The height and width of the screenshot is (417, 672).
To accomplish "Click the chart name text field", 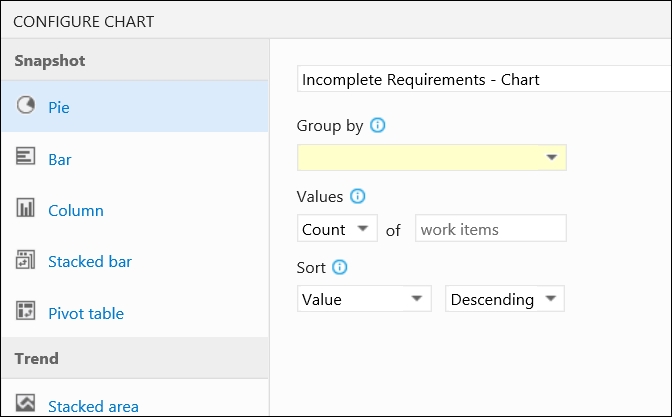I will click(x=484, y=79).
